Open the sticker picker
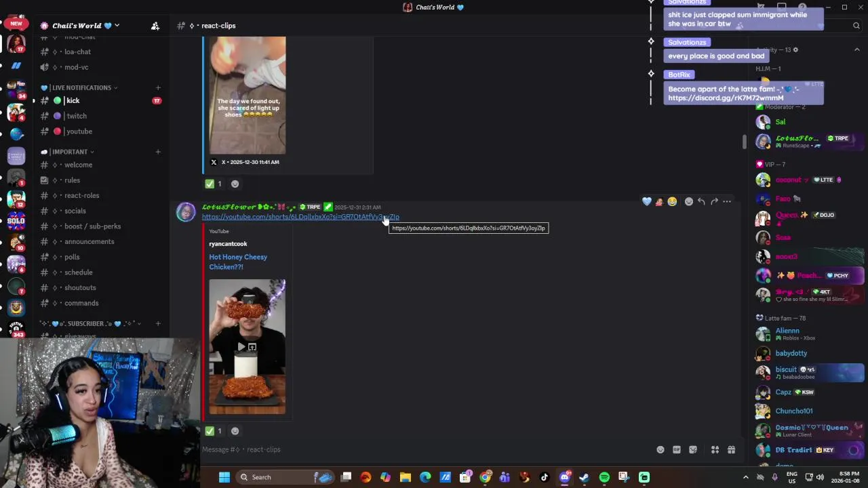The image size is (868, 488). coord(693,449)
